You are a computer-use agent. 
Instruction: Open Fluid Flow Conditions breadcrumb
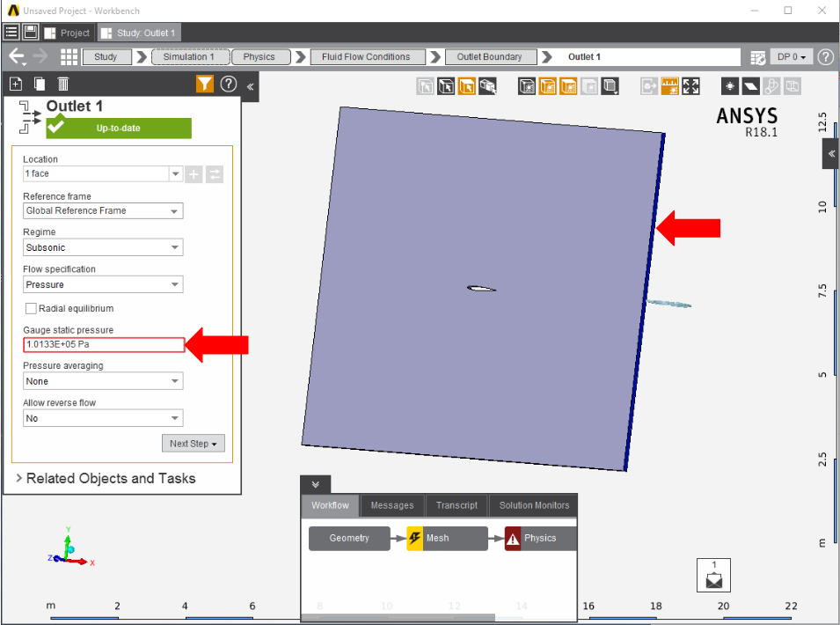click(x=367, y=57)
